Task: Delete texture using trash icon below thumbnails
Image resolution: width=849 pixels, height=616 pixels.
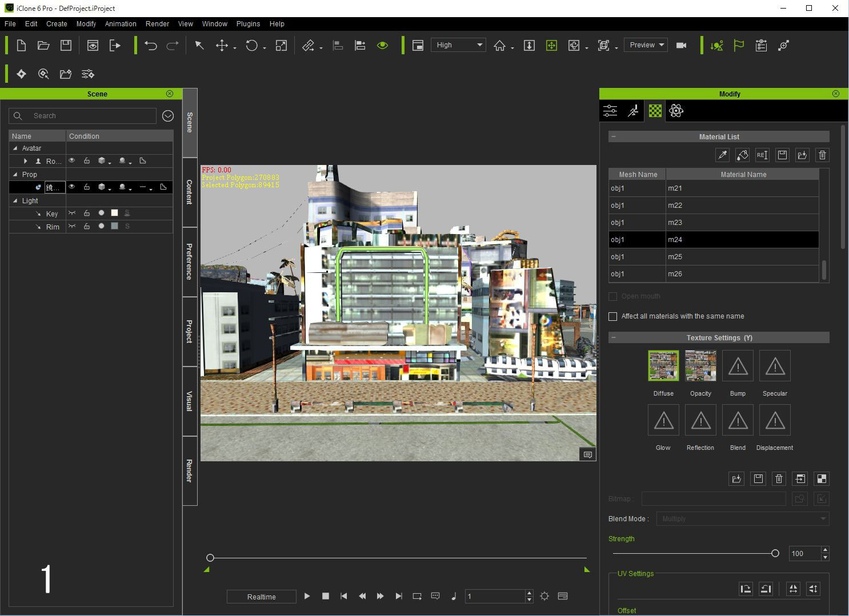Action: pos(779,479)
